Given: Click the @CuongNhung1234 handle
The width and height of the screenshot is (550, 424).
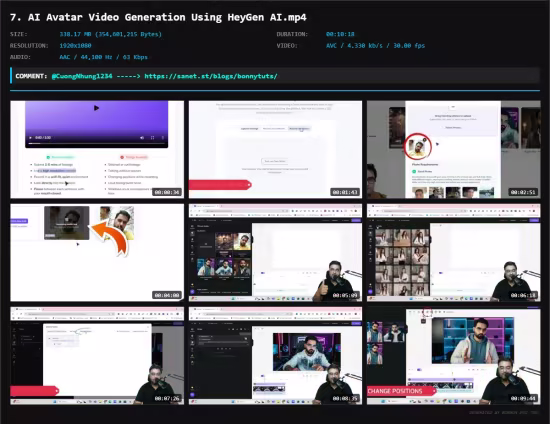Looking at the screenshot, I should click(82, 76).
